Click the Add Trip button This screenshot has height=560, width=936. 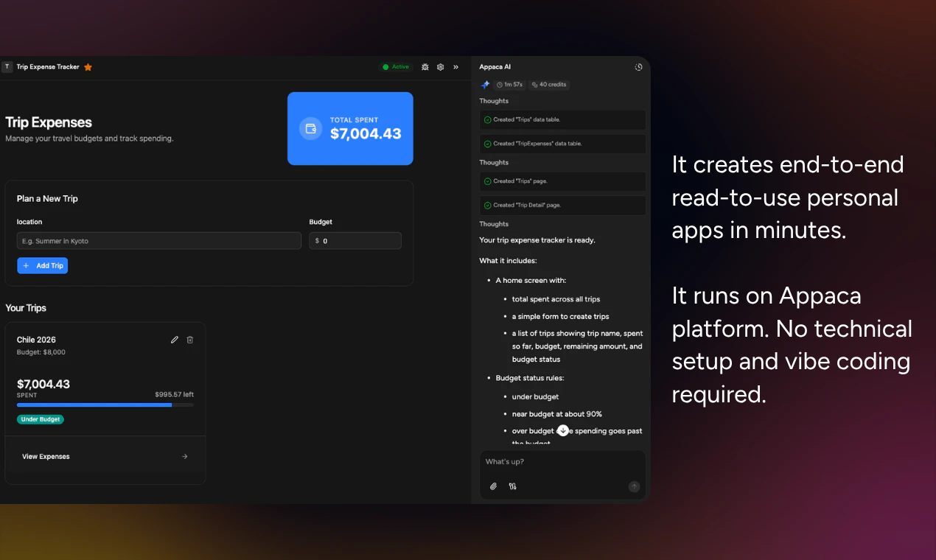tap(42, 265)
